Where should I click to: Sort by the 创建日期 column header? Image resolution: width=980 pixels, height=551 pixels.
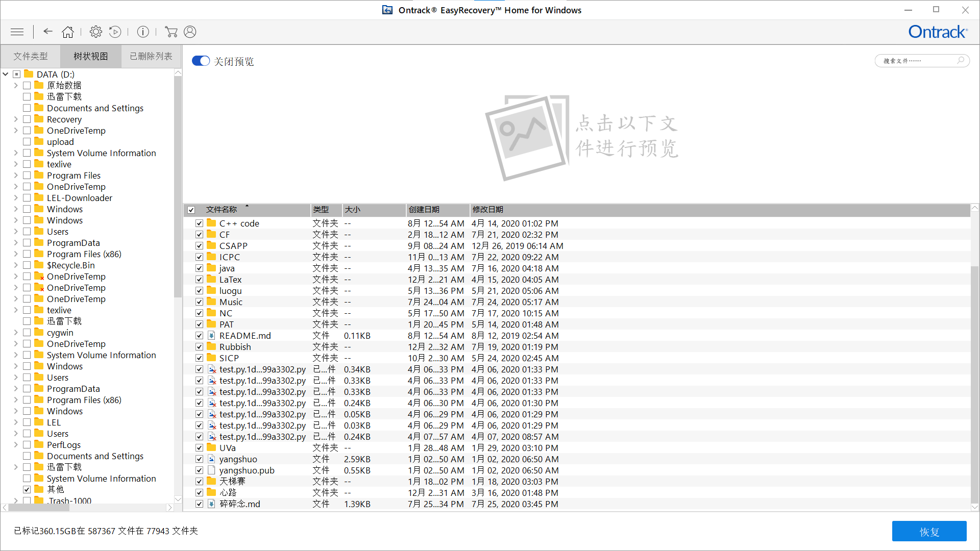coord(437,210)
